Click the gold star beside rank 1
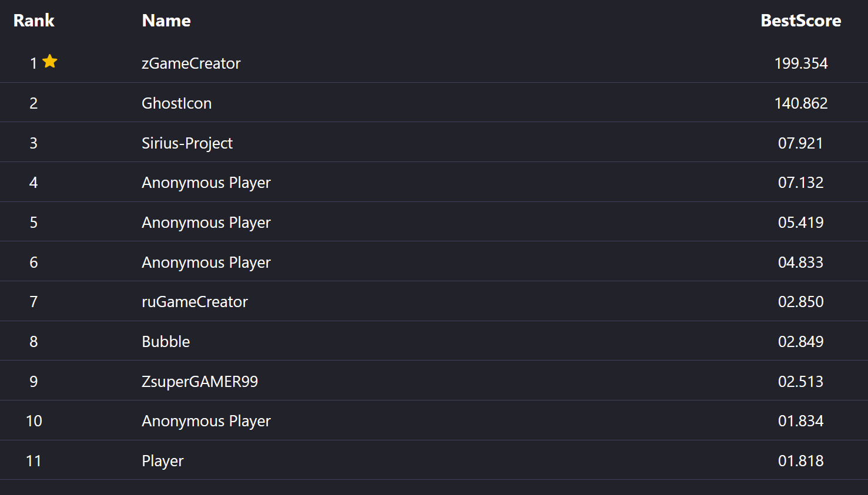The image size is (868, 495). tap(50, 61)
